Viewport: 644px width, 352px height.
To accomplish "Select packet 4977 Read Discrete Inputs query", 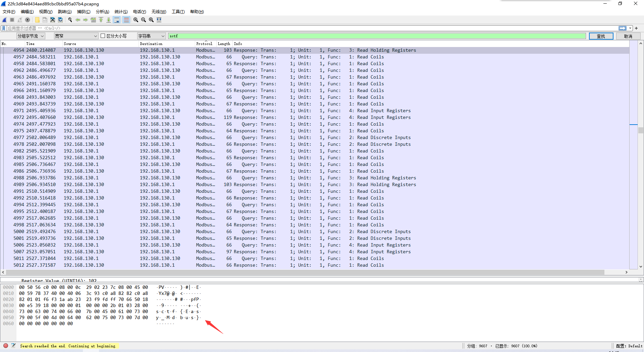I will coord(315,138).
